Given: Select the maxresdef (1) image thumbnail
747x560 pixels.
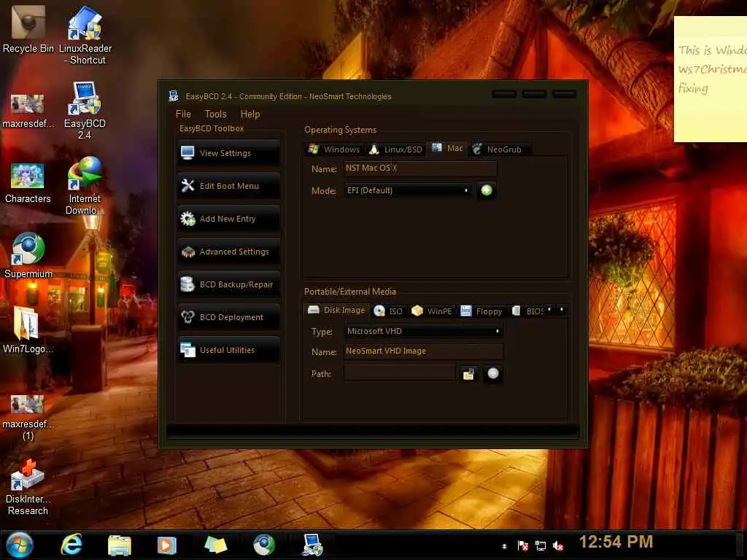Looking at the screenshot, I should pyautogui.click(x=28, y=418).
